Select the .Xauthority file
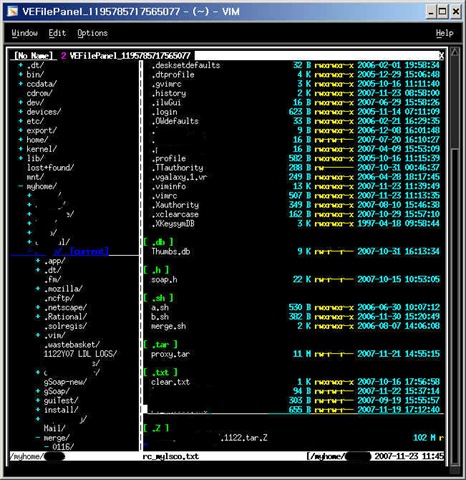 point(175,205)
